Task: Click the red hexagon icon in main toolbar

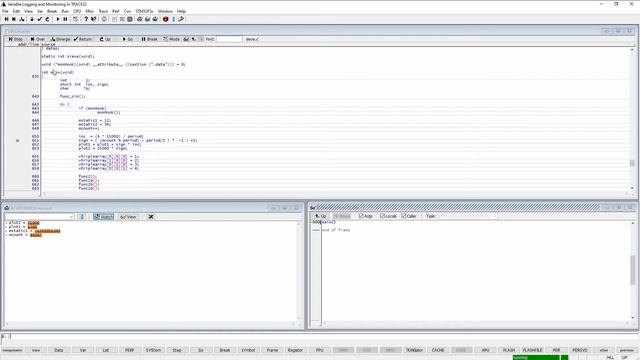Action: [x=165, y=19]
